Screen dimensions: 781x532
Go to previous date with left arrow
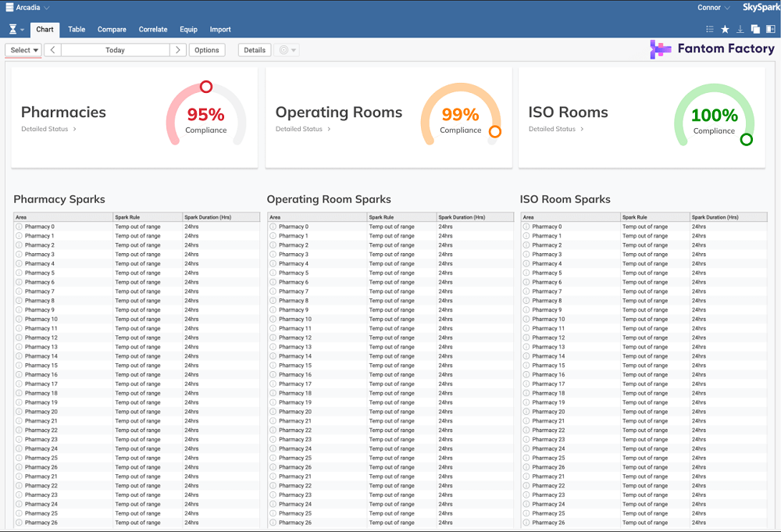pos(53,50)
